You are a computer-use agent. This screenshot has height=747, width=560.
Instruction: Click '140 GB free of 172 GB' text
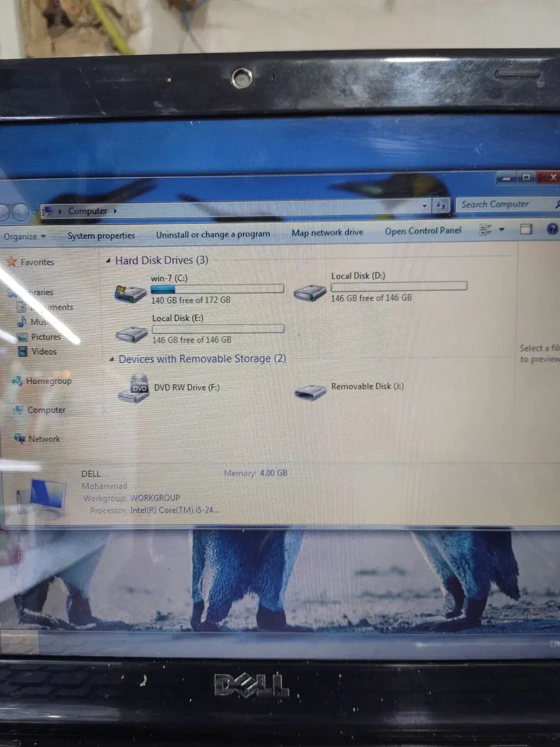click(191, 300)
